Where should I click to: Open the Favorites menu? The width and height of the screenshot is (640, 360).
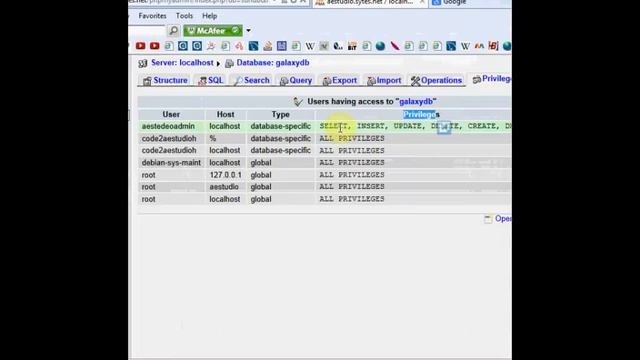pos(152,16)
